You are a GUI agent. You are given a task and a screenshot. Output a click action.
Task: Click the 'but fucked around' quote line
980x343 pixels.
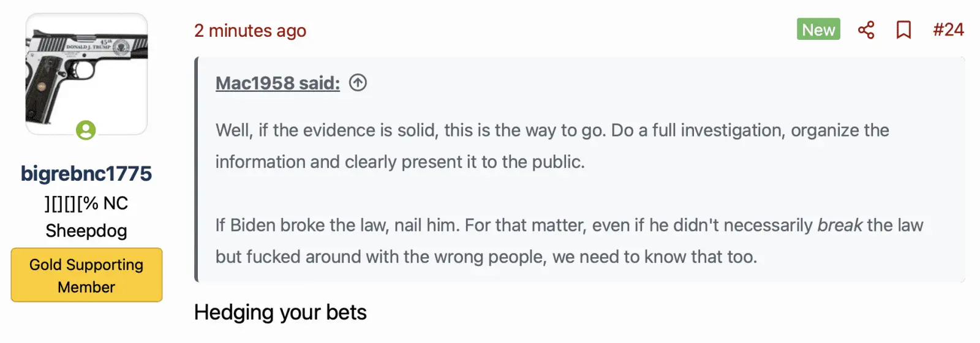pyautogui.click(x=486, y=257)
